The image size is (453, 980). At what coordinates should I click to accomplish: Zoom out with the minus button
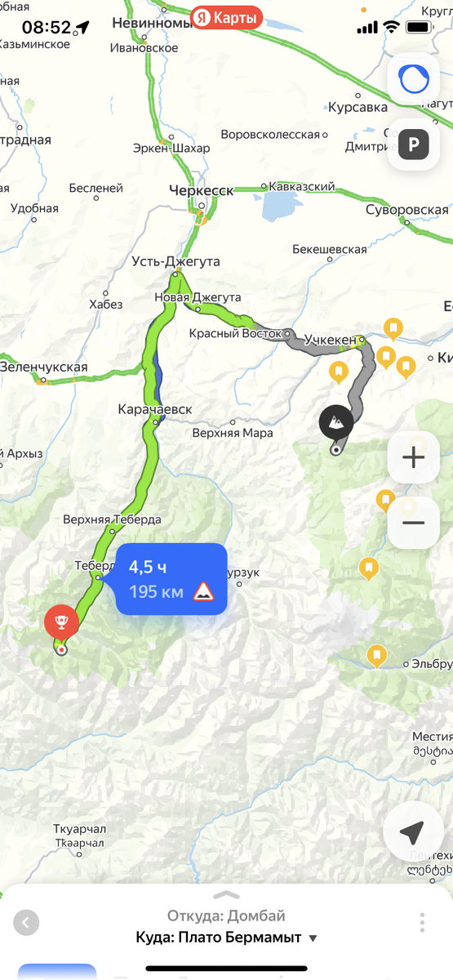(x=413, y=523)
